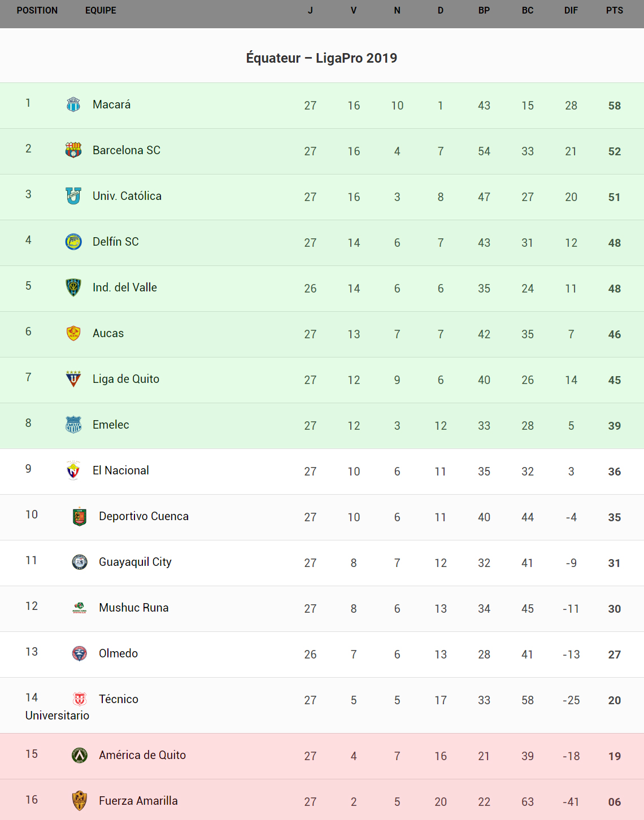Click the Deportivo Cuenca logo
This screenshot has height=820, width=644.
80,516
